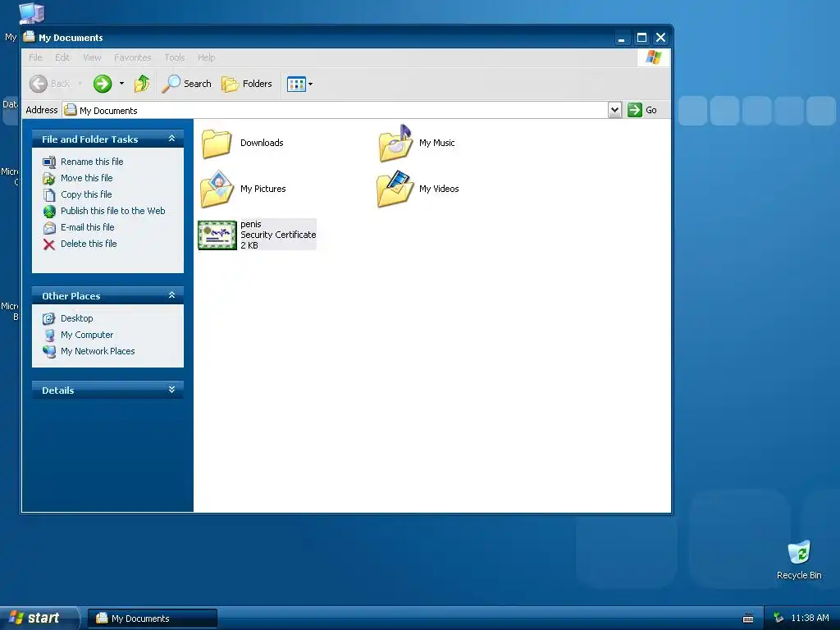Image resolution: width=840 pixels, height=630 pixels.
Task: Go up one folder level
Action: (142, 84)
